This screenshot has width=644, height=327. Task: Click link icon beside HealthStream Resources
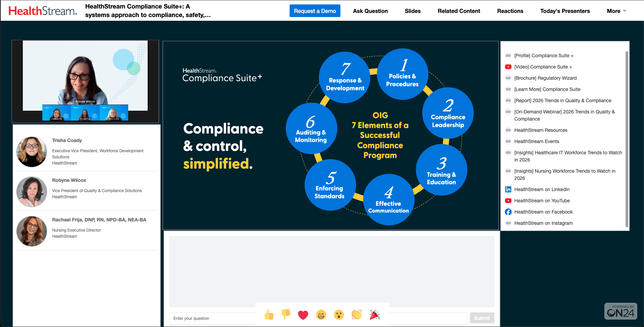pyautogui.click(x=508, y=130)
